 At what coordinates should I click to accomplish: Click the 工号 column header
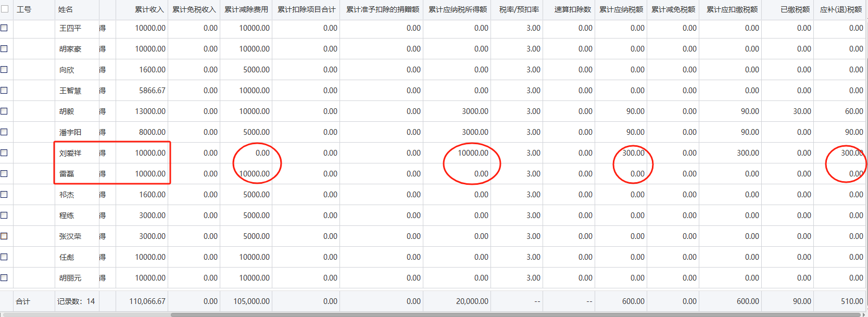pos(24,9)
